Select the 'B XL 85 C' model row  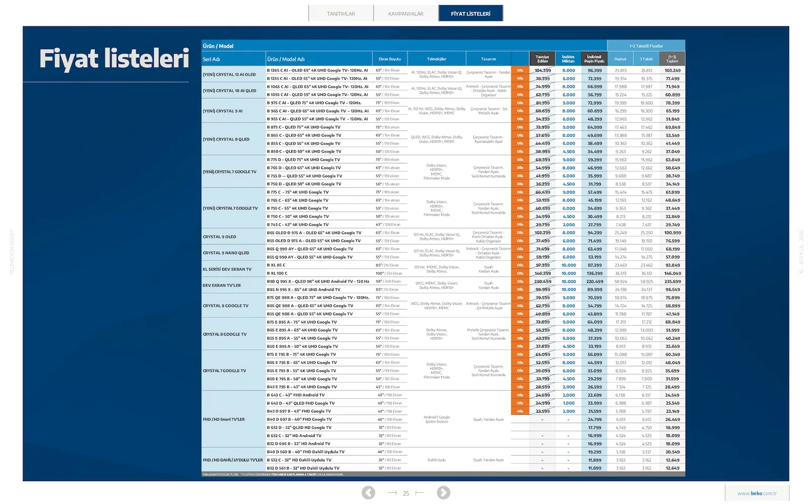click(x=276, y=265)
